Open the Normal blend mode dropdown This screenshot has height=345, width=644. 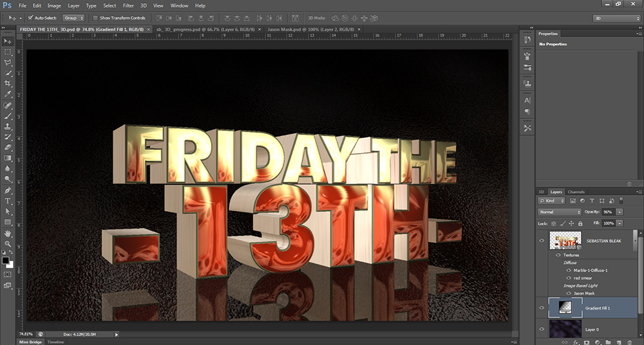pos(560,212)
